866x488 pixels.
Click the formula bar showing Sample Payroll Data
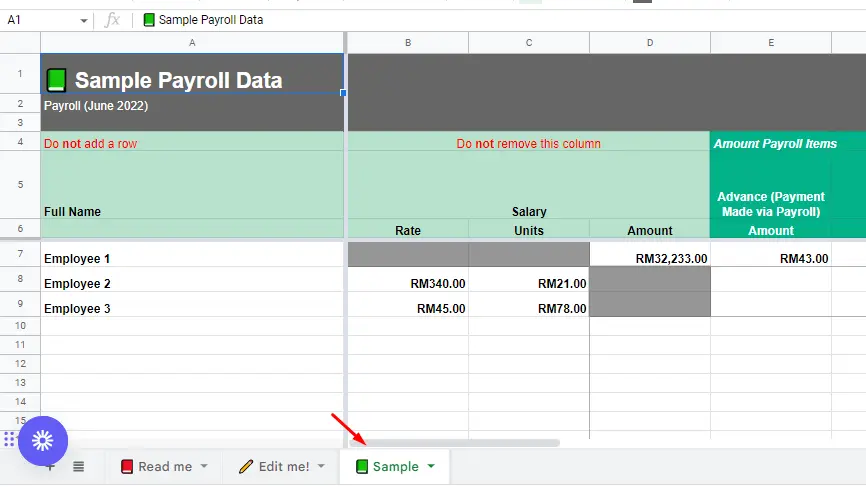[497, 20]
